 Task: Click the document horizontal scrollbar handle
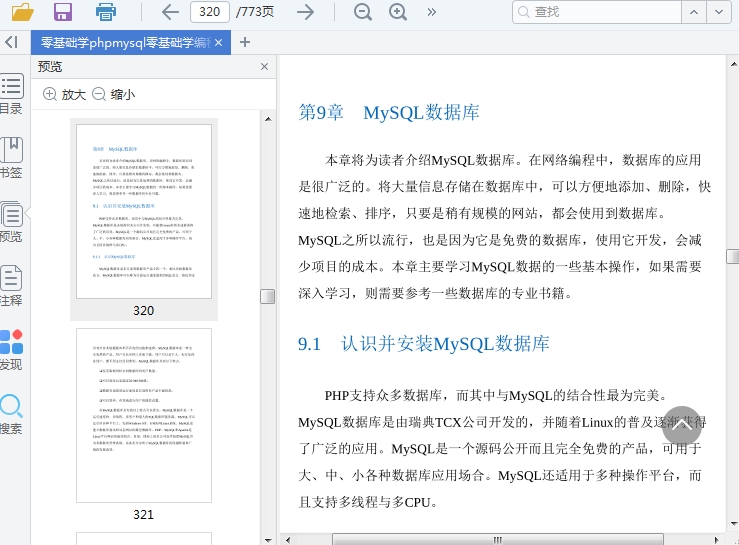pos(498,540)
